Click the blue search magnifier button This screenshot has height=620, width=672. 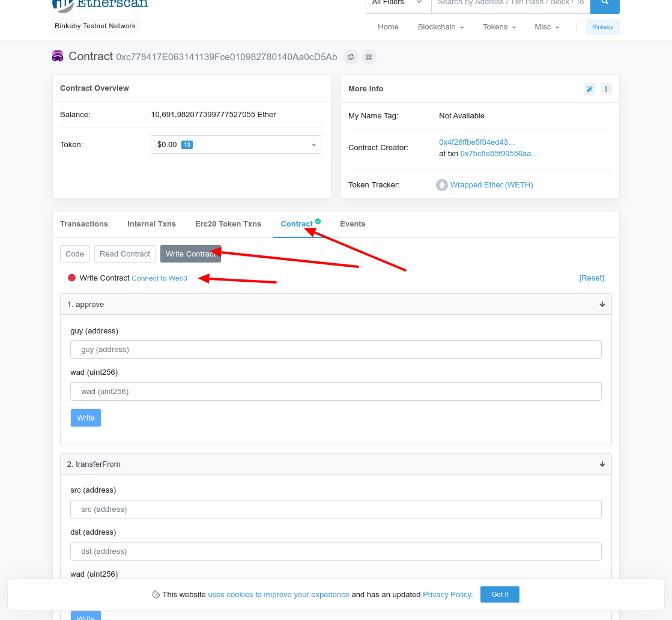point(605,4)
